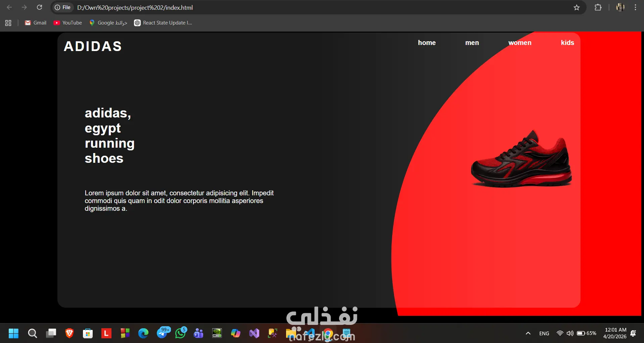Go to the men nav link
Viewport: 644px width, 343px height.
(472, 43)
